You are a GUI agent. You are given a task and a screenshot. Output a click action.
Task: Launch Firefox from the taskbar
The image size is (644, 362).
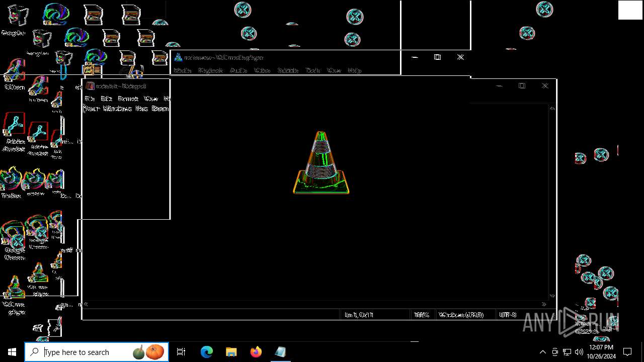point(256,352)
